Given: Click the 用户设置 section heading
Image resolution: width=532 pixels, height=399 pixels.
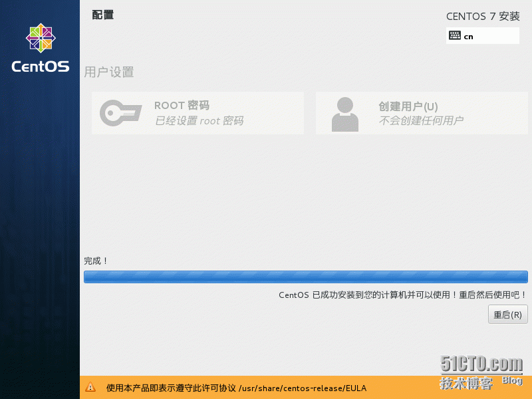Looking at the screenshot, I should [x=109, y=72].
